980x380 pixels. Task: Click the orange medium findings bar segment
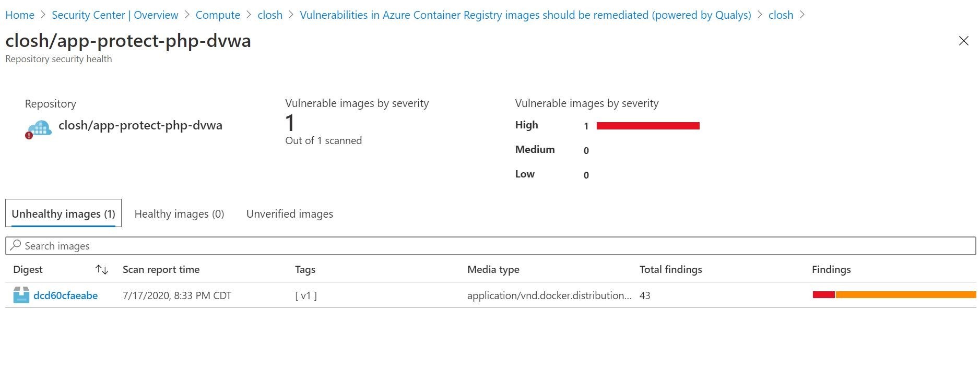pos(906,295)
